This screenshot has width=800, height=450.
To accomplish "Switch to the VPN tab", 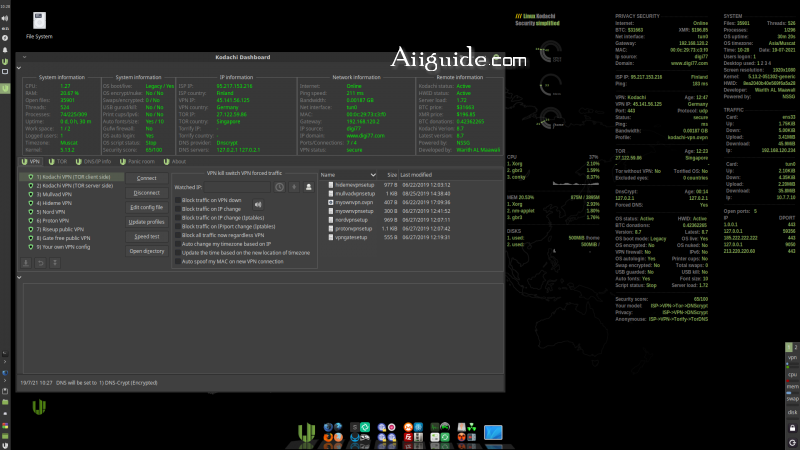I will click(x=30, y=162).
